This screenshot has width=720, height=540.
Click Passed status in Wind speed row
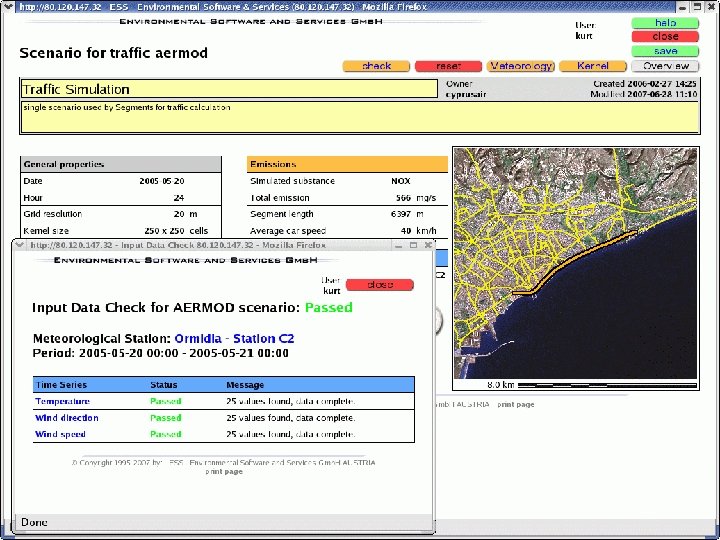166,434
